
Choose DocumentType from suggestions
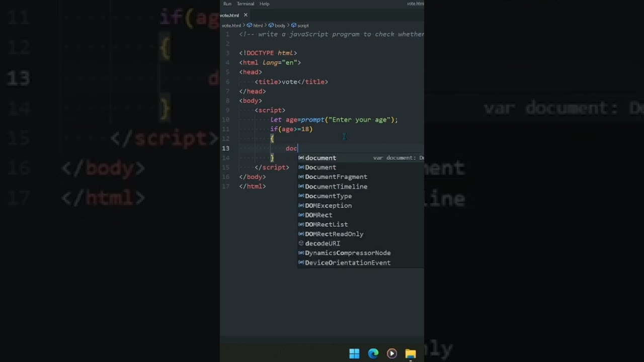(361, 196)
